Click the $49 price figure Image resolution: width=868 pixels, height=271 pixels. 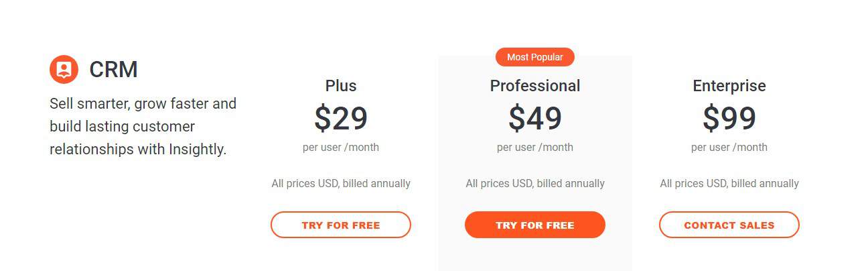(535, 119)
